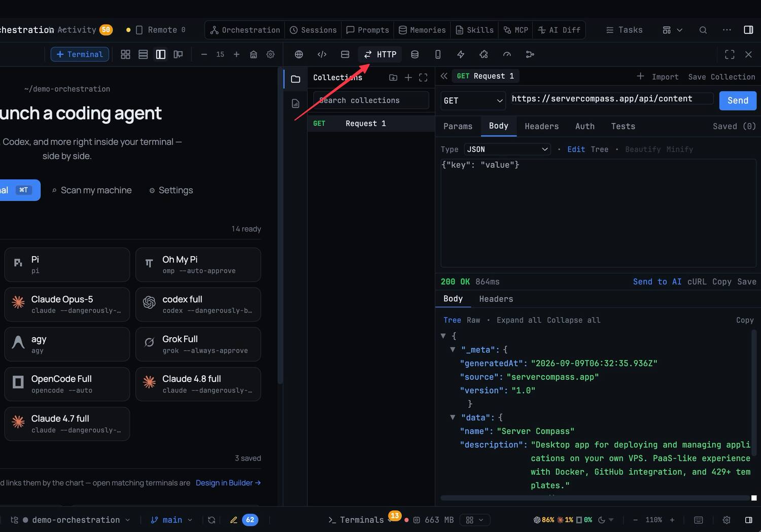761x532 pixels.
Task: Click the request URL field
Action: coord(612,99)
